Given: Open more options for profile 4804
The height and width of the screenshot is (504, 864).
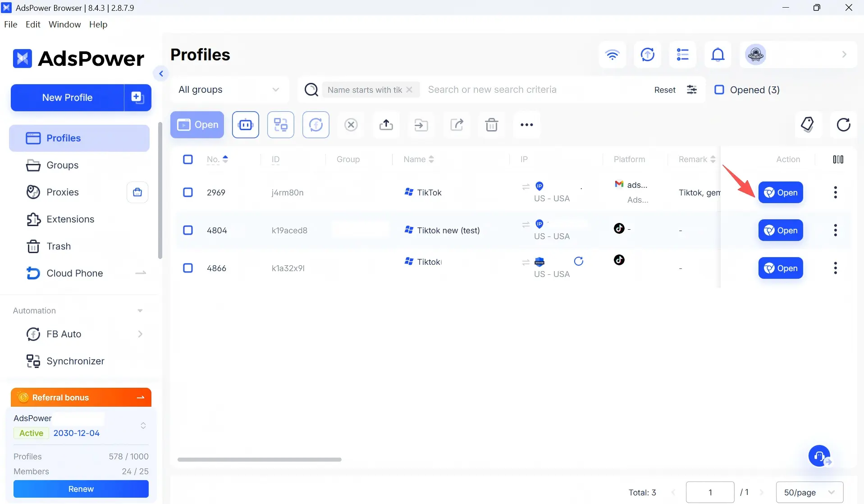Looking at the screenshot, I should pos(836,230).
